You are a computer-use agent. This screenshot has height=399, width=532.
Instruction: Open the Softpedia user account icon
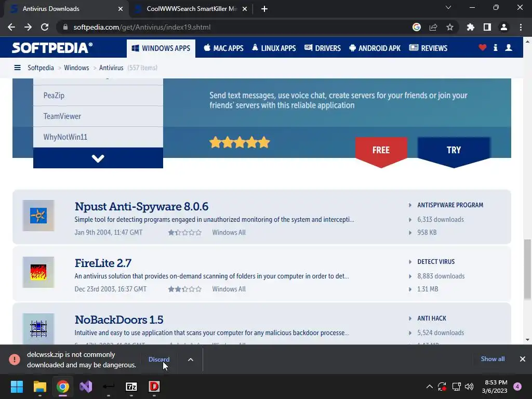(509, 47)
